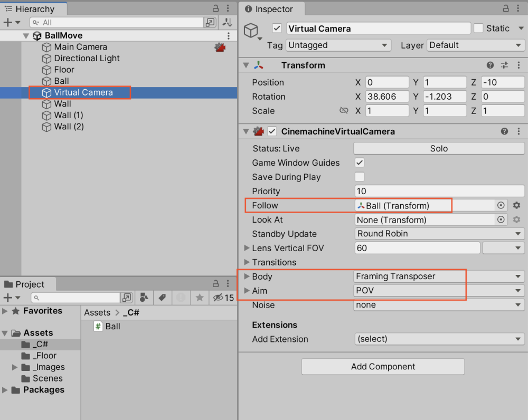Image resolution: width=528 pixels, height=420 pixels.
Task: Enable the Static checkbox for Virtual Camera
Action: 479,28
